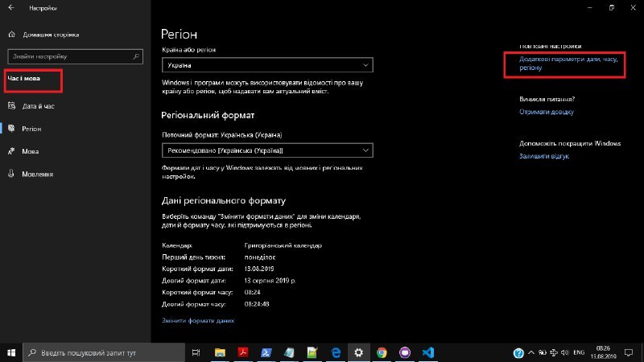
Task: Click the 08:24:48 long time value
Action: (257, 304)
